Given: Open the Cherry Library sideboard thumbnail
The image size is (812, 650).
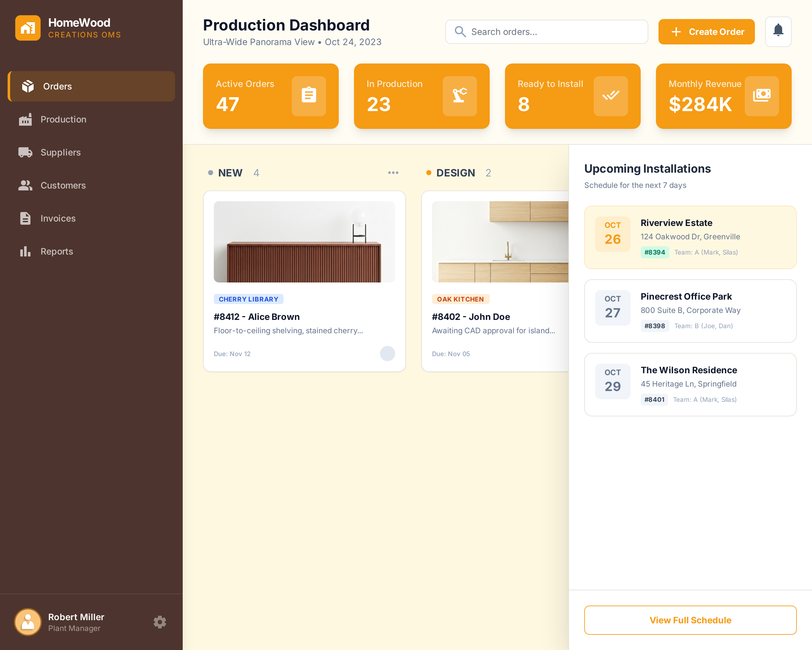Looking at the screenshot, I should [x=304, y=242].
